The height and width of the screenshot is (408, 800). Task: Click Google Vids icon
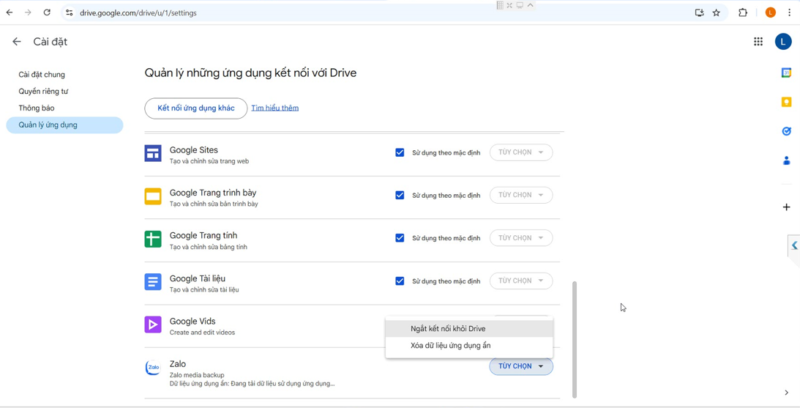pos(153,324)
